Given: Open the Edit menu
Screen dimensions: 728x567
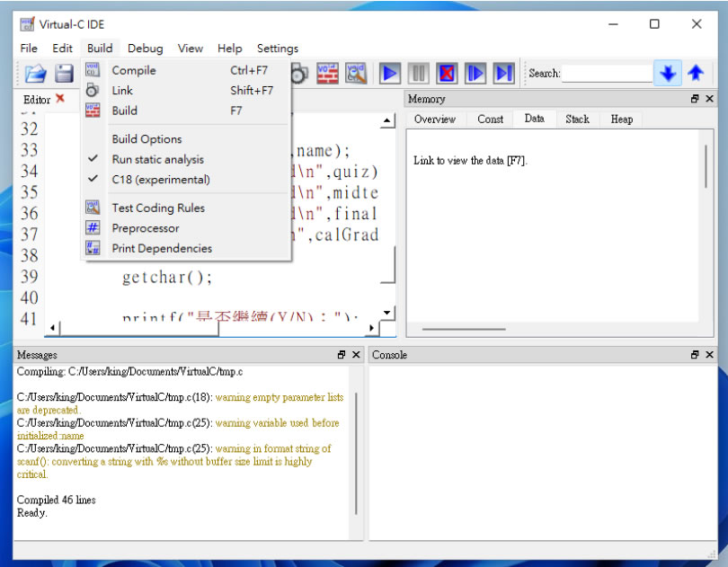Looking at the screenshot, I should pos(62,49).
